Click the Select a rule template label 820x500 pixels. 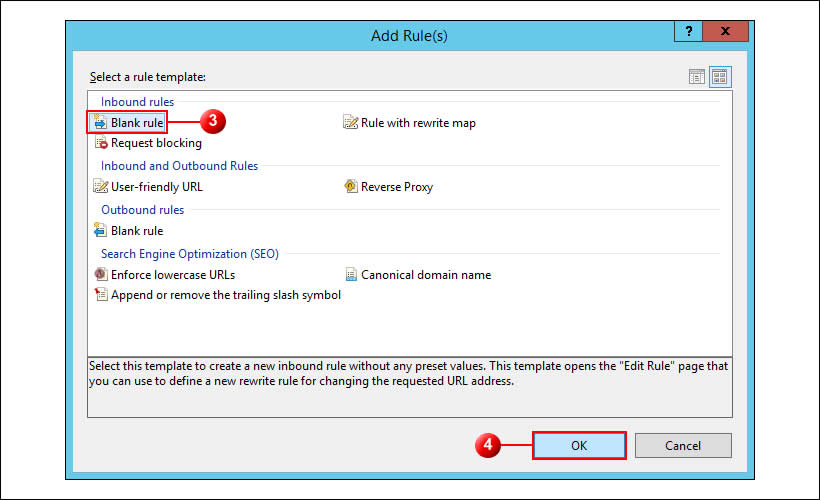click(147, 77)
